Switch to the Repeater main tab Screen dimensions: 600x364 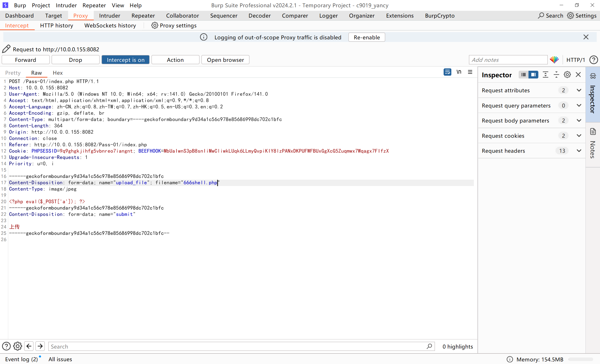pos(143,15)
